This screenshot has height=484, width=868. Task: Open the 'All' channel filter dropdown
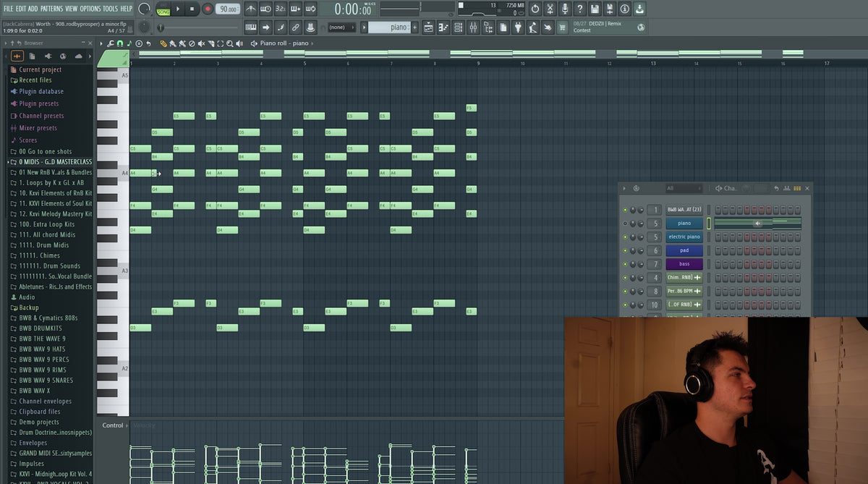point(683,189)
